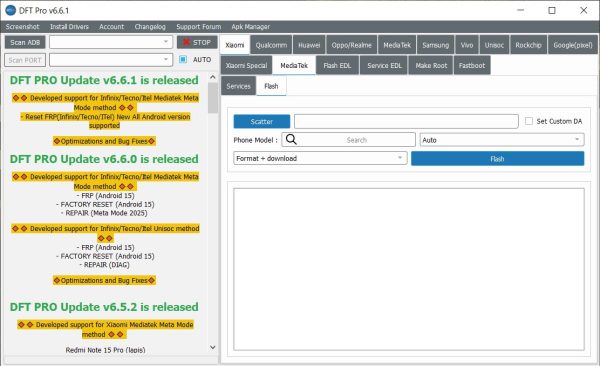Switch to the Vivo tab
The height and width of the screenshot is (366, 600).
point(467,45)
